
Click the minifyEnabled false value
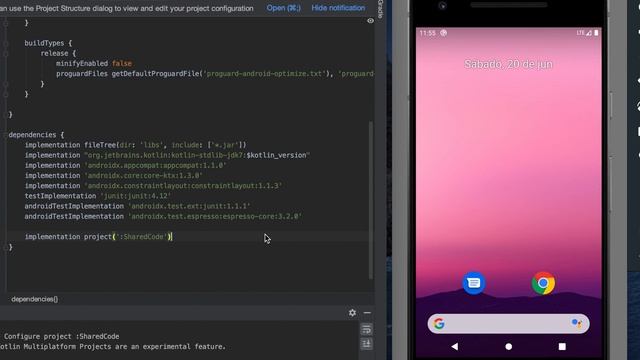tap(122, 64)
